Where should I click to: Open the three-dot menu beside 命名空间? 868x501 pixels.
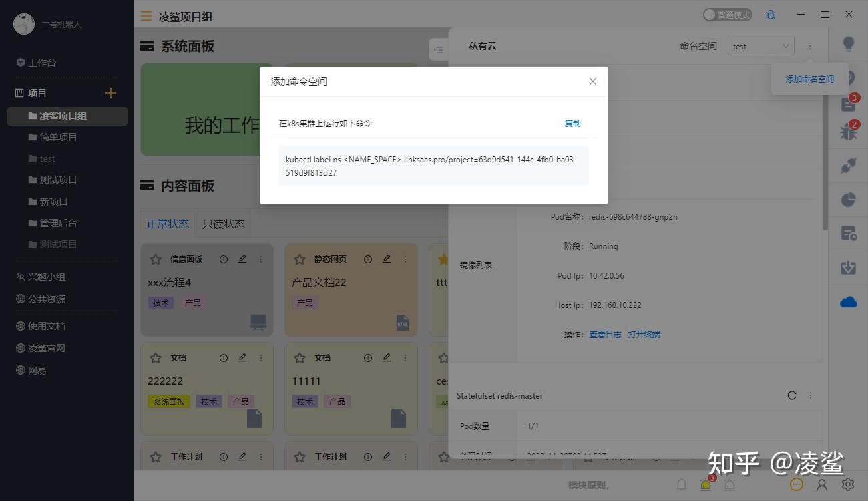tap(809, 46)
